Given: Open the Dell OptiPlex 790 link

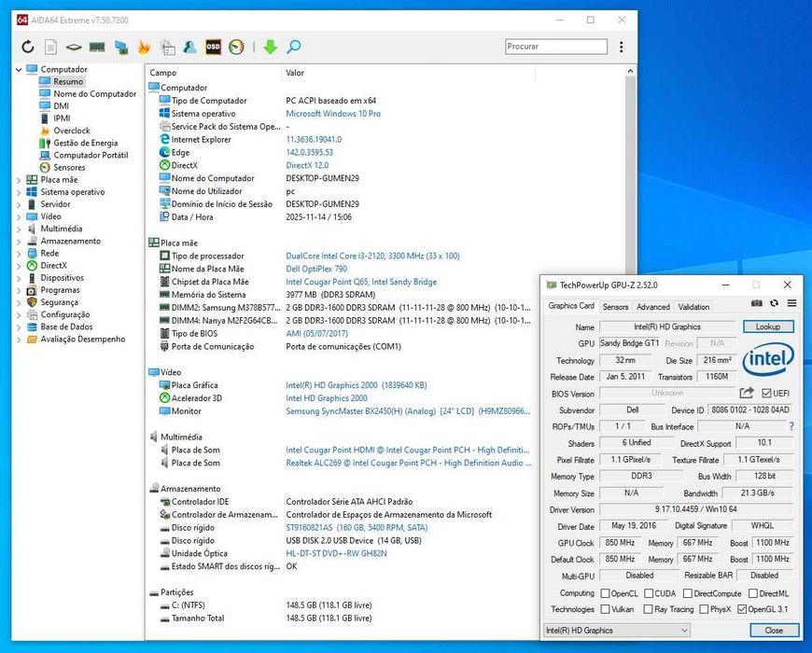Looking at the screenshot, I should point(316,269).
